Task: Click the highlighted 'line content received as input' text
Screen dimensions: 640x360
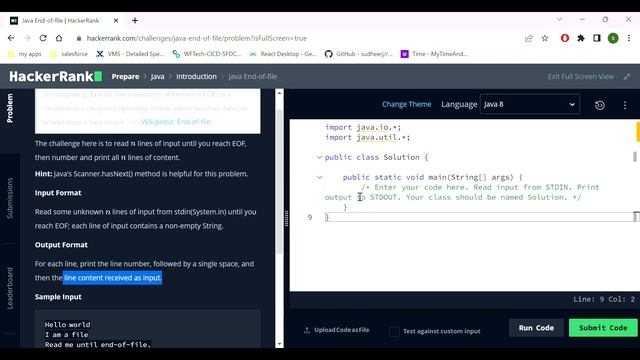Action: coord(113,278)
